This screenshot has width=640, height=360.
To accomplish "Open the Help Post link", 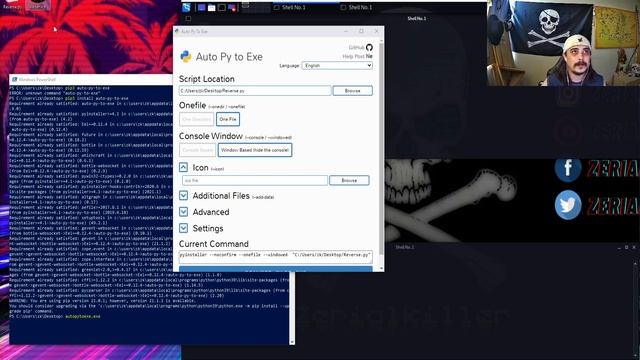I will click(x=357, y=56).
